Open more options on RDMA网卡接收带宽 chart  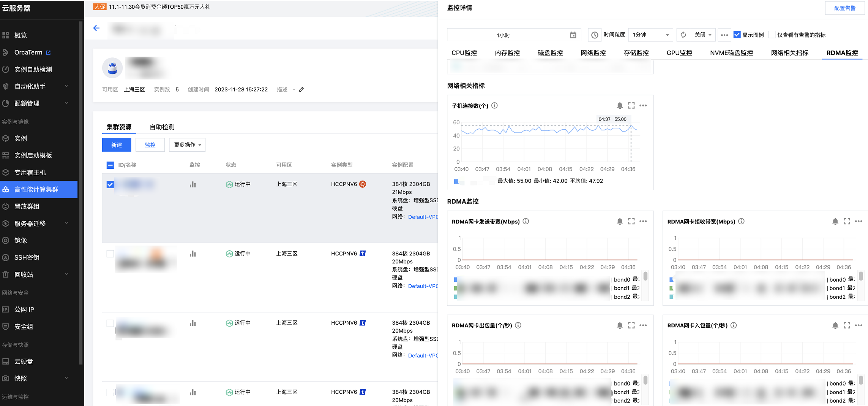pos(859,221)
